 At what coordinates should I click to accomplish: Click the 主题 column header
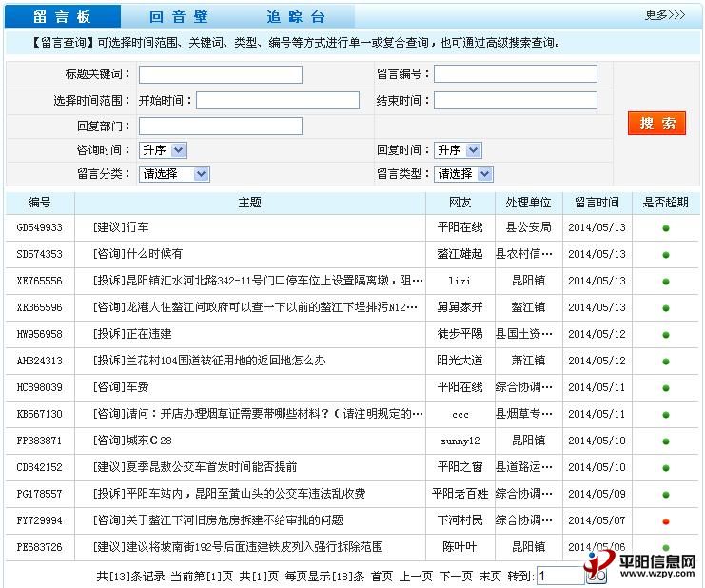(249, 203)
